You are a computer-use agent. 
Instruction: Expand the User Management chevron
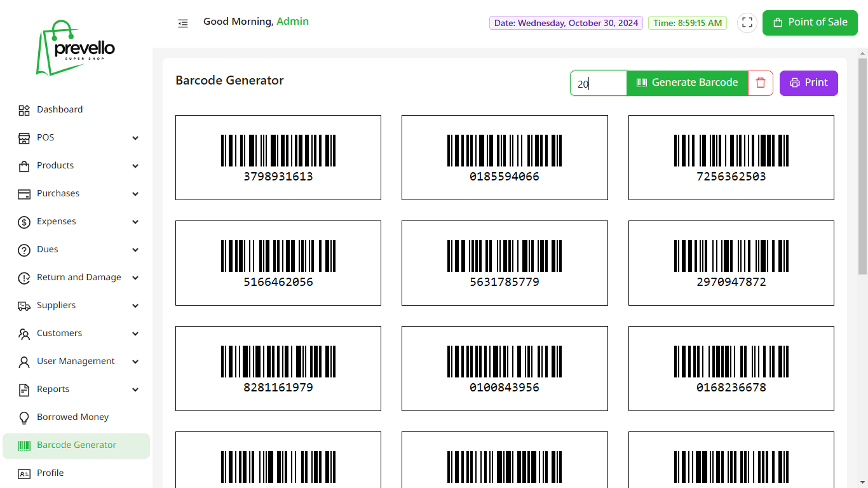135,362
